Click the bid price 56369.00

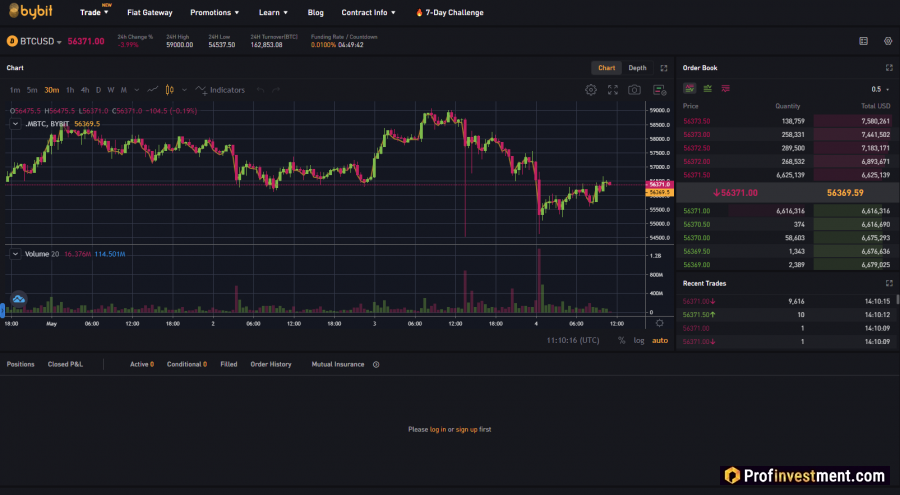tap(697, 265)
